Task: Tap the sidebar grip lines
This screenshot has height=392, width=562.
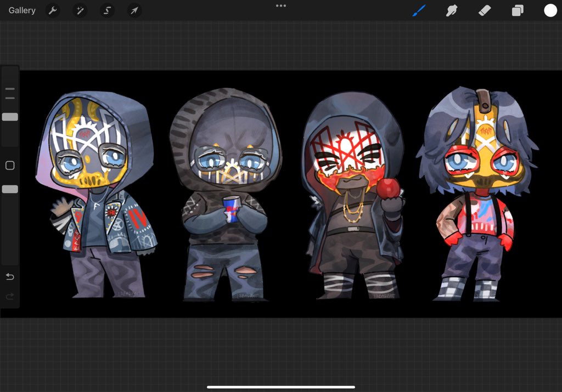Action: click(10, 93)
